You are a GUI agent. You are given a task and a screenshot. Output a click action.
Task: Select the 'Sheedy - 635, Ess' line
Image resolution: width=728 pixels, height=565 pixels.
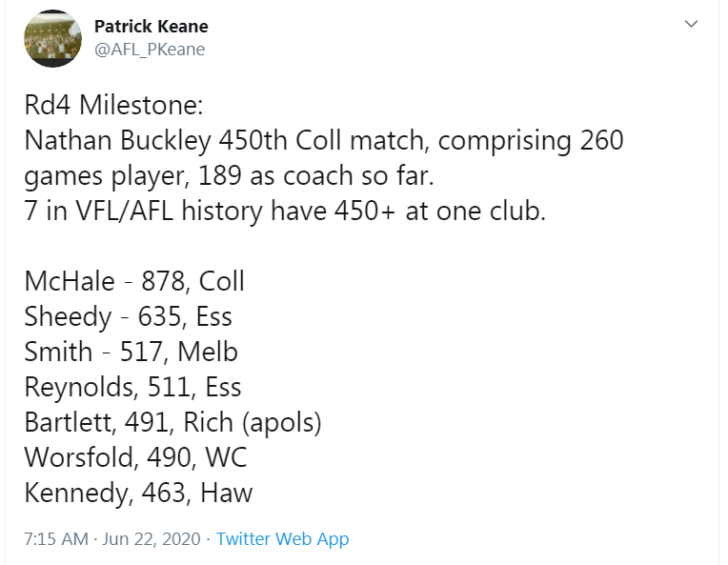point(128,316)
